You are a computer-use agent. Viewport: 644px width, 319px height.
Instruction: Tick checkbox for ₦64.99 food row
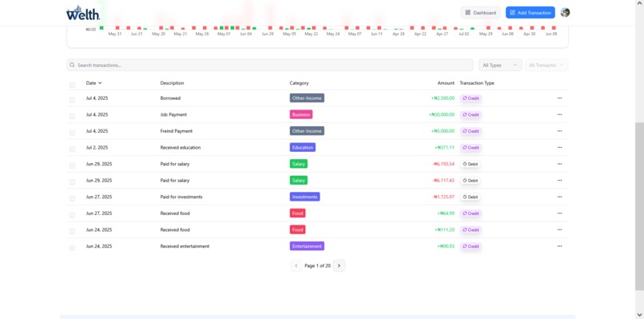pyautogui.click(x=72, y=215)
